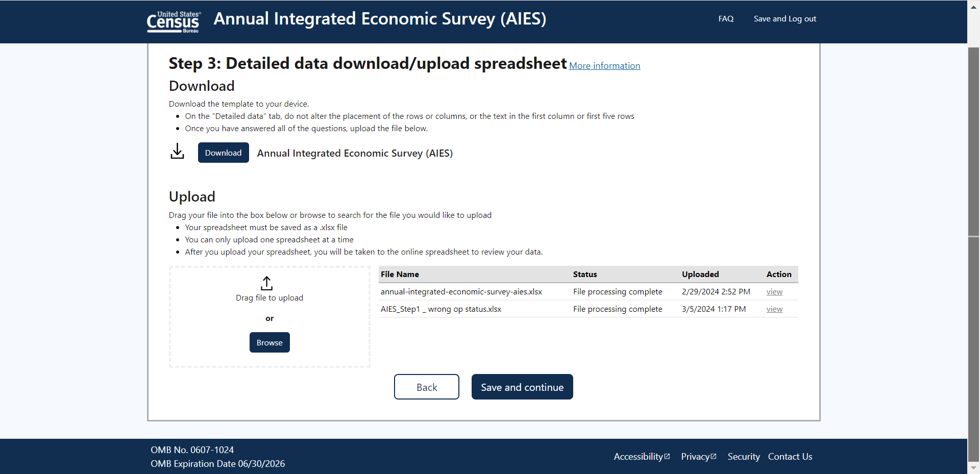
Task: Click the Drag file to upload area
Action: pyautogui.click(x=269, y=298)
